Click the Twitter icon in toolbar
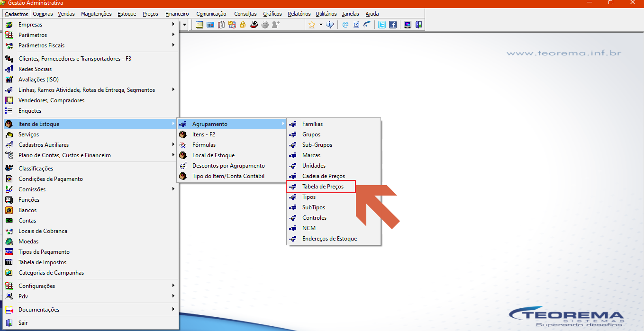644x331 pixels. pos(381,25)
